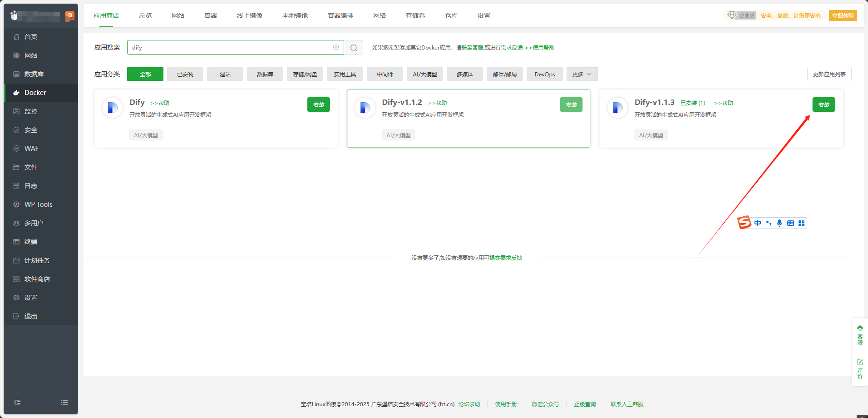Open the >>使用帮助 link
The image size is (868, 418).
pos(540,47)
